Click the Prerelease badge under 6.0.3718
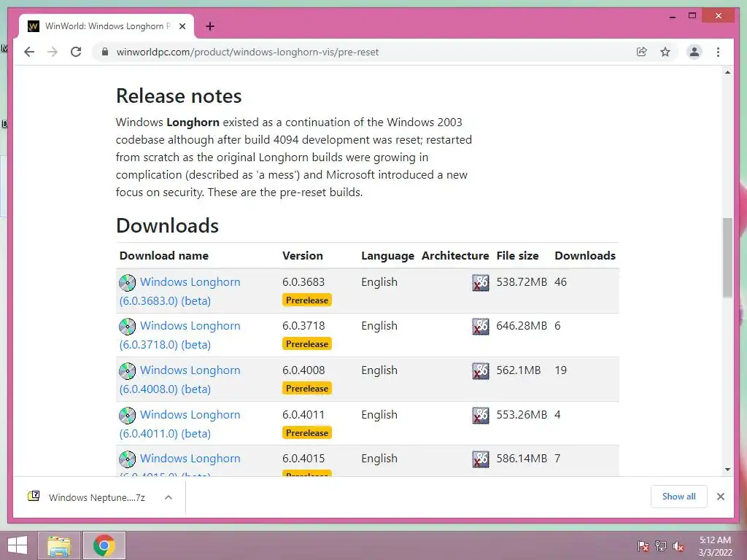Screen dimensions: 747x560 [307, 344]
